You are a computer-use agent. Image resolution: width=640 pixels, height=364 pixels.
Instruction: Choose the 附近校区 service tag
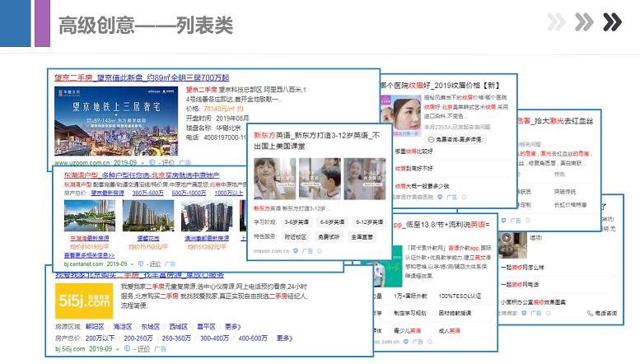tap(297, 237)
